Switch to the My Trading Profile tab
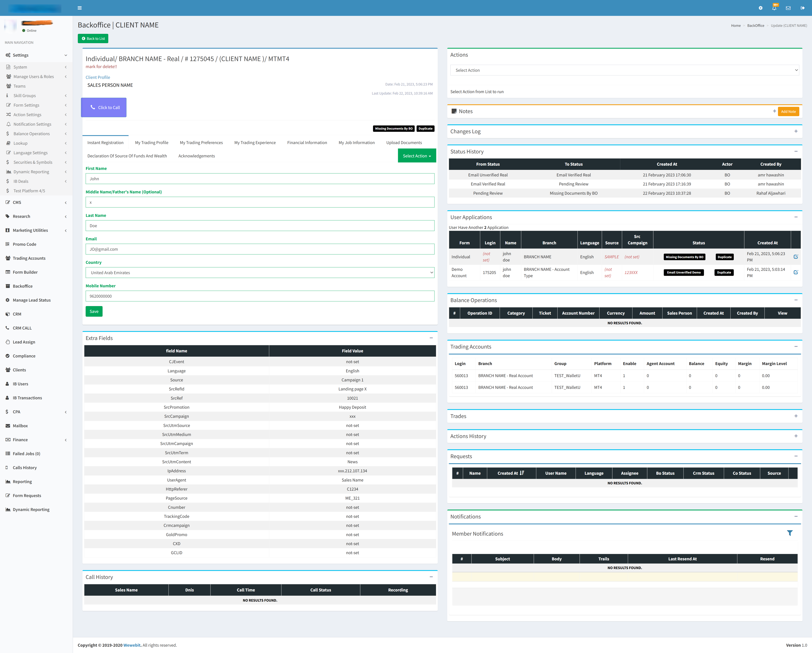This screenshot has height=653, width=812. 151,142
